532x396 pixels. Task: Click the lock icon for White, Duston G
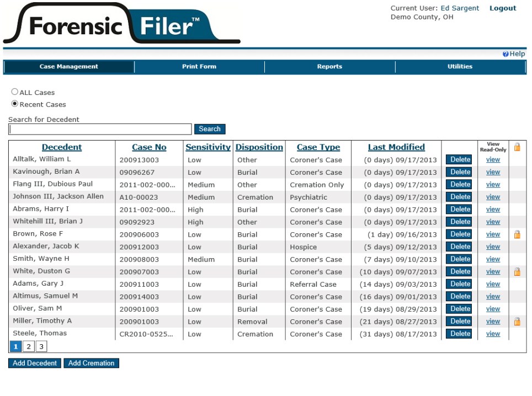coord(517,271)
